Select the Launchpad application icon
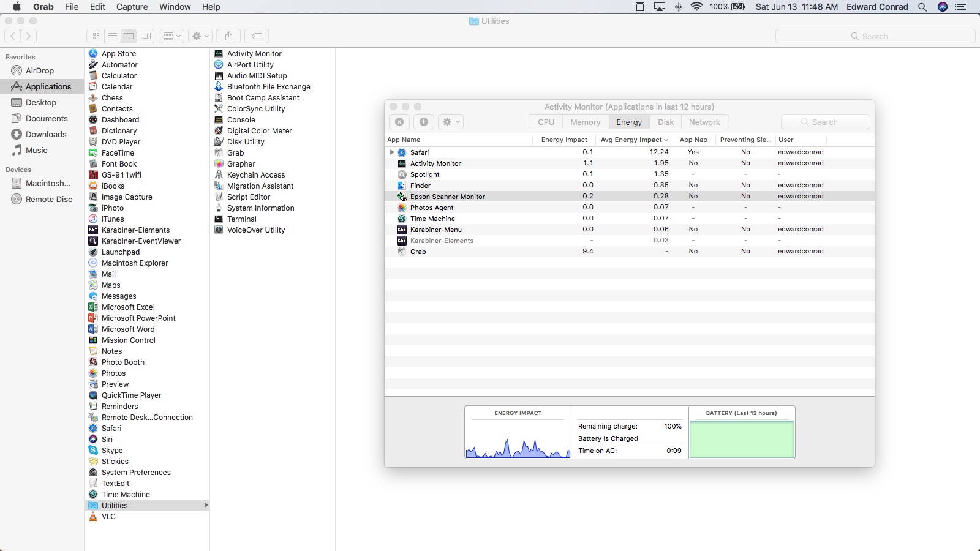Screen dimensions: 980x551 tap(93, 252)
